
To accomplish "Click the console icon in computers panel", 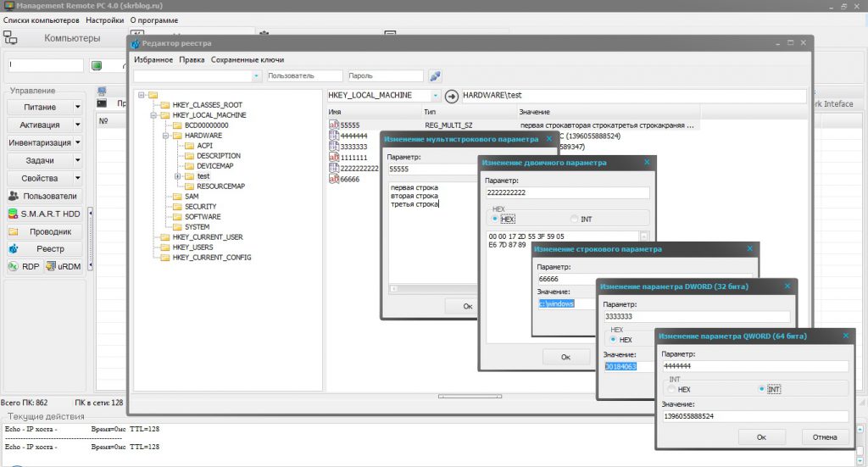I will click(x=102, y=103).
